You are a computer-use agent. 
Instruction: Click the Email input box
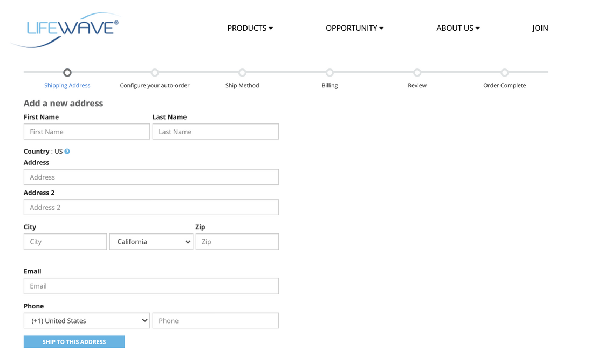click(151, 286)
